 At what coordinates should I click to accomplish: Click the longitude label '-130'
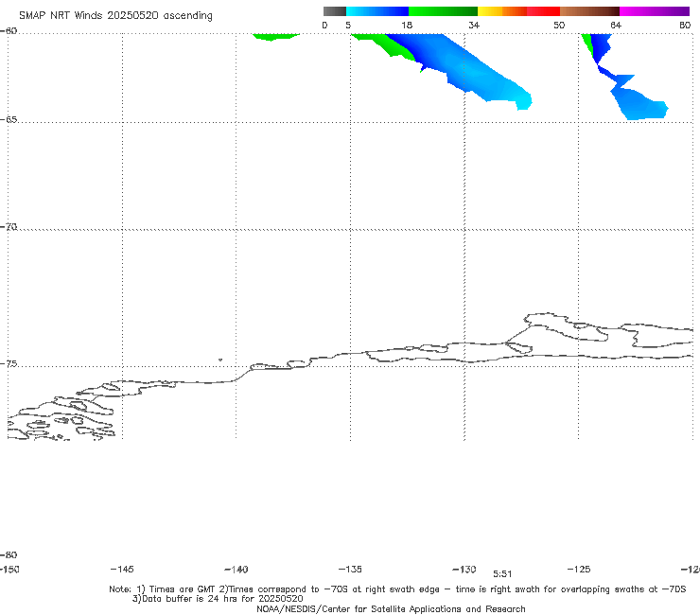click(464, 570)
